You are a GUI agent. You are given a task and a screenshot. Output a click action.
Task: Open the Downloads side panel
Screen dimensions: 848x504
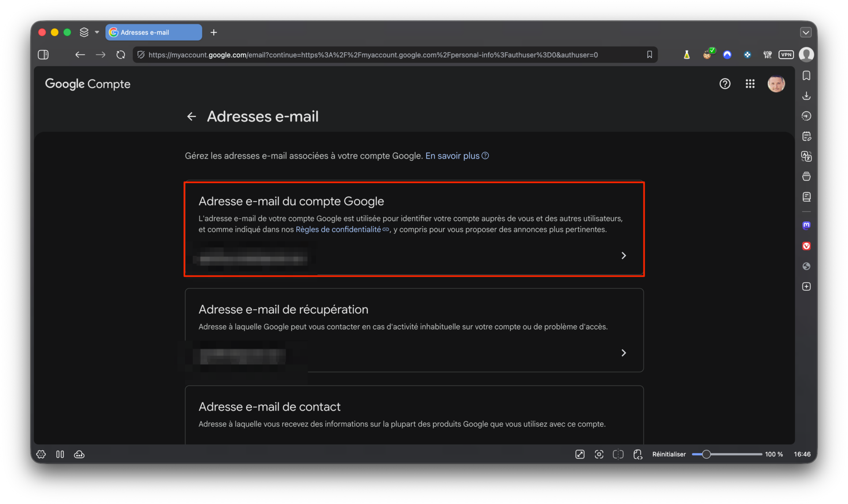pyautogui.click(x=806, y=96)
